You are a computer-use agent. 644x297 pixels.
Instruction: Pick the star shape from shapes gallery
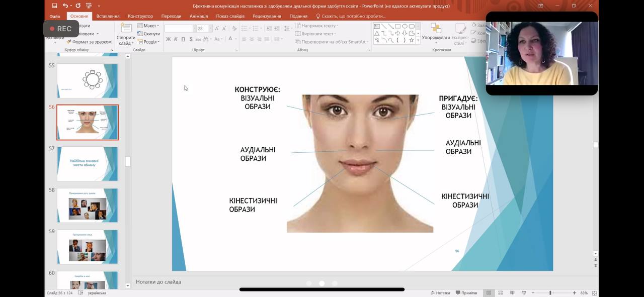[412, 40]
